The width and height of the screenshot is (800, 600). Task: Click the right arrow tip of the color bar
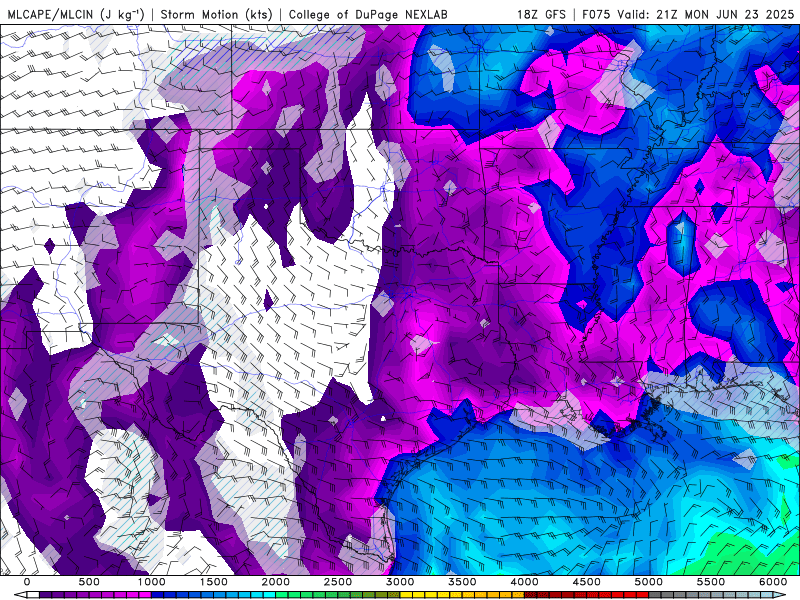click(780, 595)
